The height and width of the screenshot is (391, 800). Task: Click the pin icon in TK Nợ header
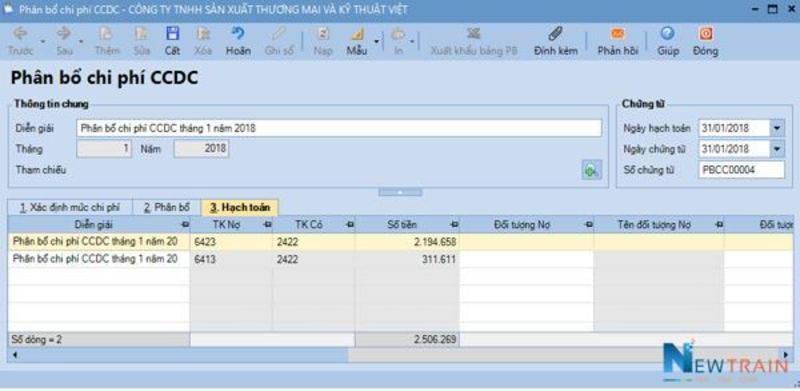click(x=267, y=225)
